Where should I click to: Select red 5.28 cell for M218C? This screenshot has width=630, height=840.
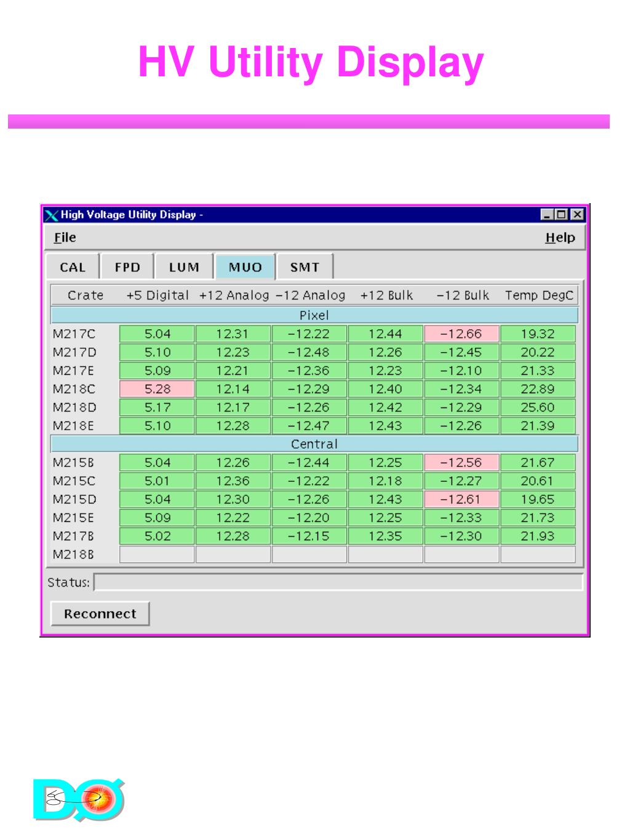[x=157, y=389]
